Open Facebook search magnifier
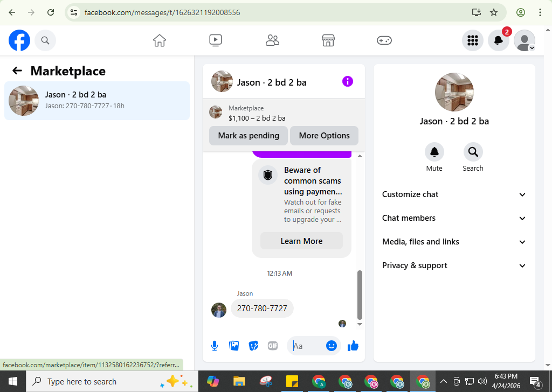Screen dimensions: 552x392 45,40
